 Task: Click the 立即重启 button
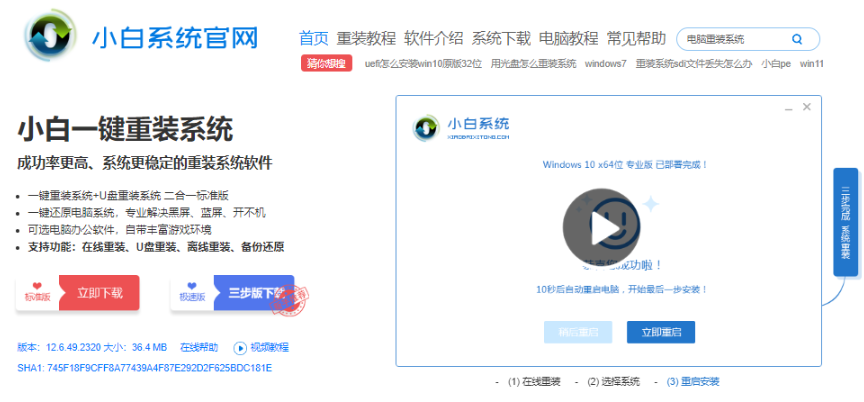click(x=661, y=332)
